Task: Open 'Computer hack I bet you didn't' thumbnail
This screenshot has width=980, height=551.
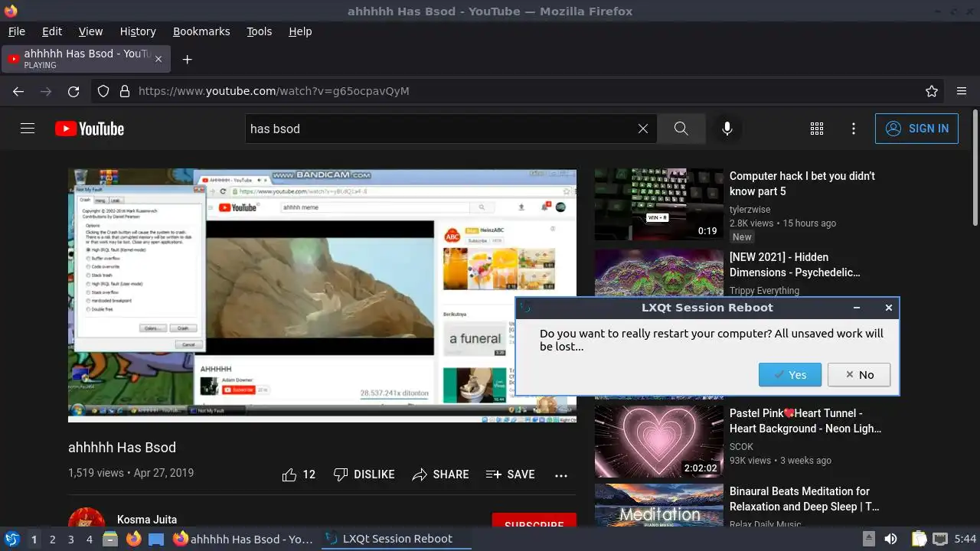Action: 659,204
